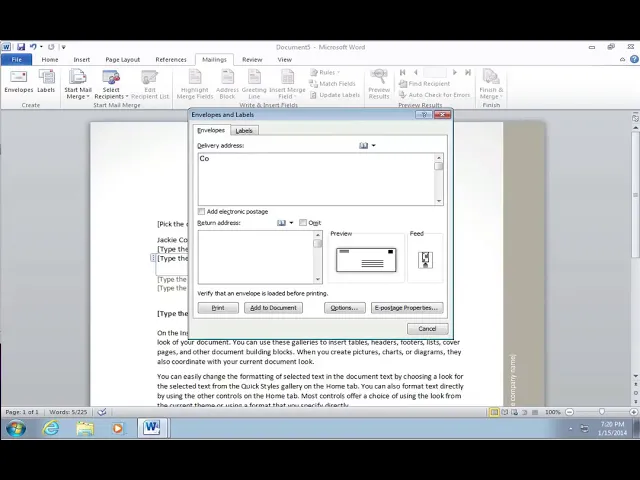
Task: Open Windows Explorer folder on taskbar
Action: [x=85, y=428]
